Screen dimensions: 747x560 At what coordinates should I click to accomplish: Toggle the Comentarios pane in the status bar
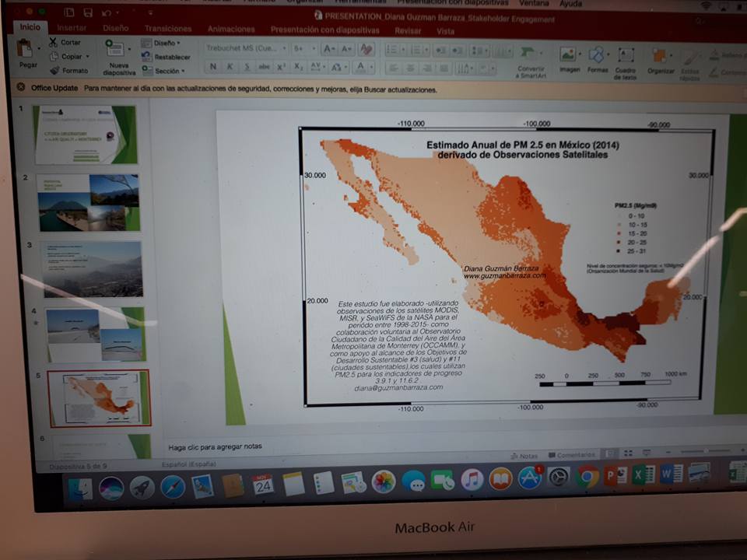[x=572, y=455]
